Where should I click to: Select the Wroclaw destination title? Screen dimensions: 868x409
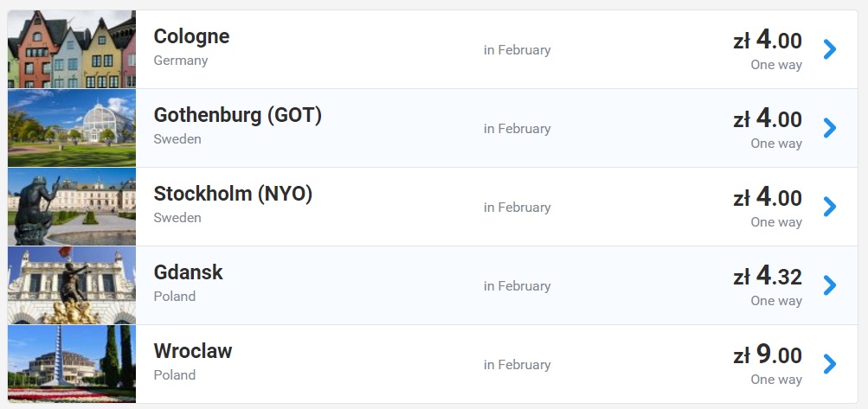193,351
